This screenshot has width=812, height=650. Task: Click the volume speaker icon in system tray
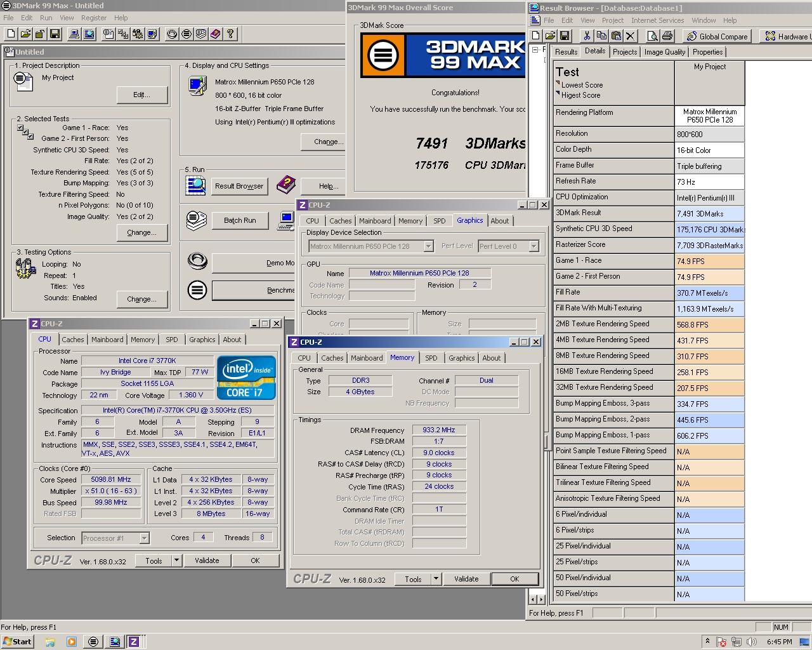click(752, 642)
